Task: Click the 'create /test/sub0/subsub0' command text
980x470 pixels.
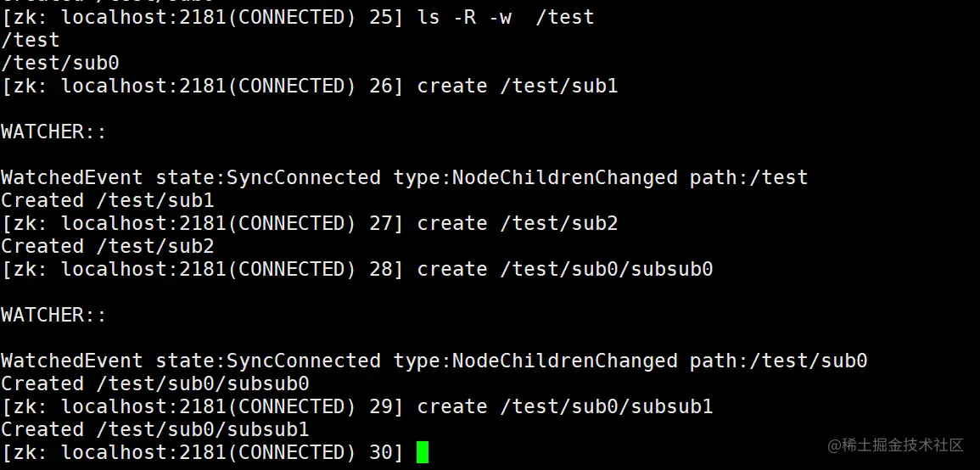Action: (x=565, y=269)
